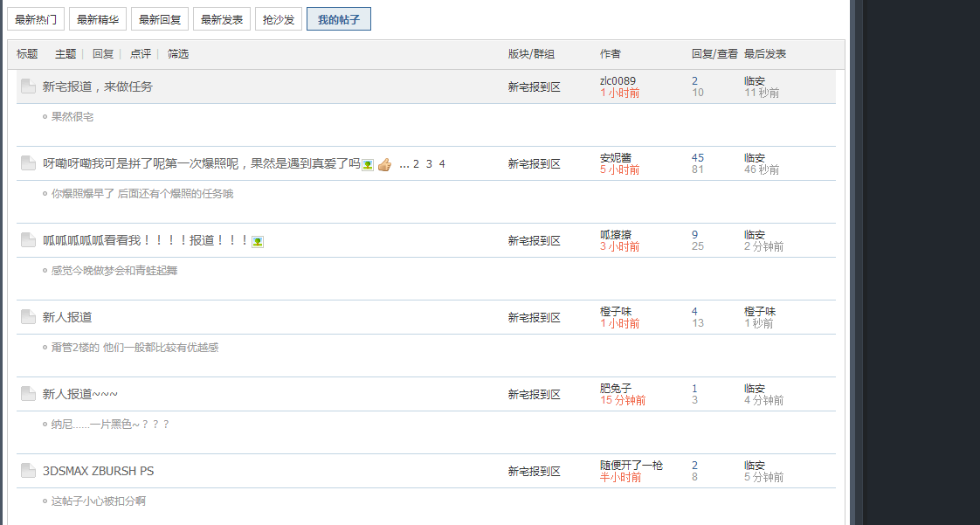Click thread icon beside 3DSMAX ZBURSH PS
The image size is (980, 525).
tap(28, 471)
